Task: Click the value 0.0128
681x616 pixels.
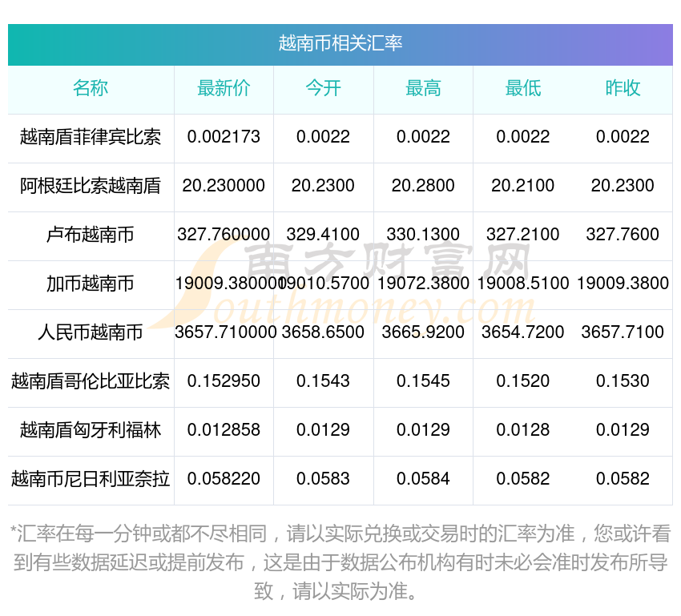Action: [523, 430]
